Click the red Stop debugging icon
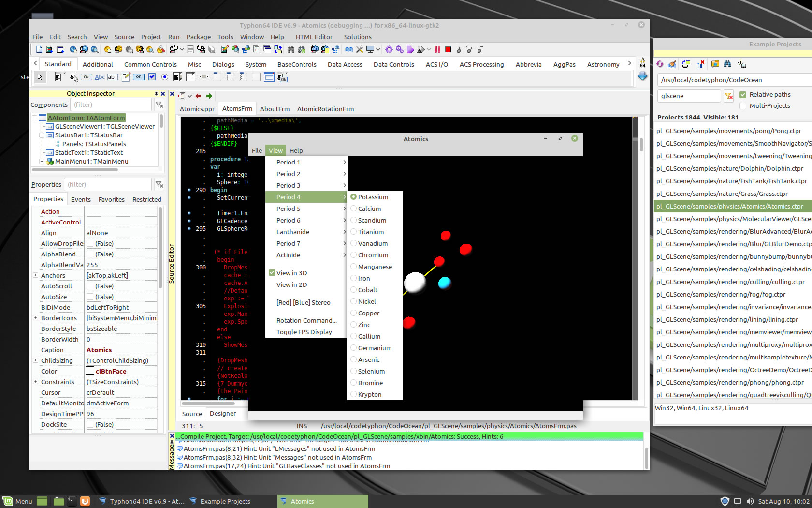This screenshot has width=812, height=508. (448, 49)
